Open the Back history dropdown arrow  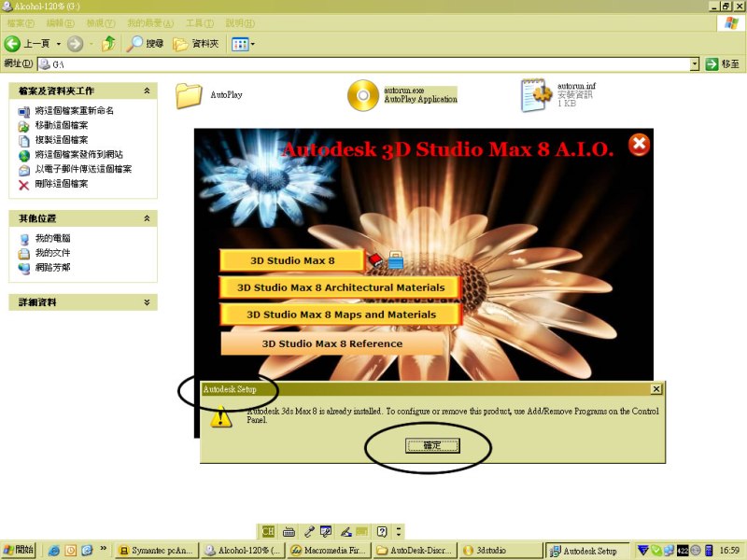tap(59, 44)
